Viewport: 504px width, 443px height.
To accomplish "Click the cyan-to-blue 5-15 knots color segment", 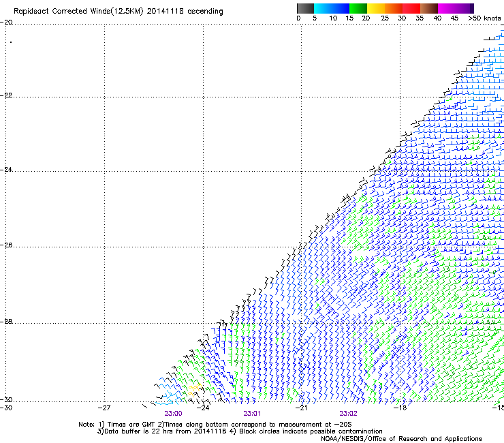I will click(332, 8).
